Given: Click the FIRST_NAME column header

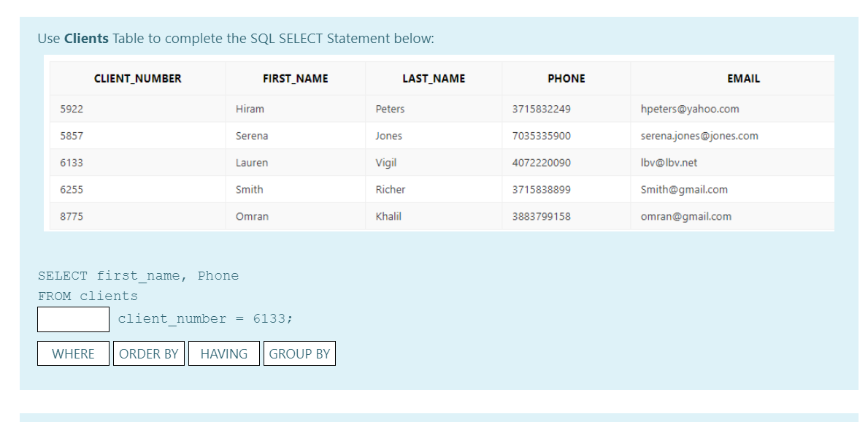Looking at the screenshot, I should pyautogui.click(x=295, y=78).
